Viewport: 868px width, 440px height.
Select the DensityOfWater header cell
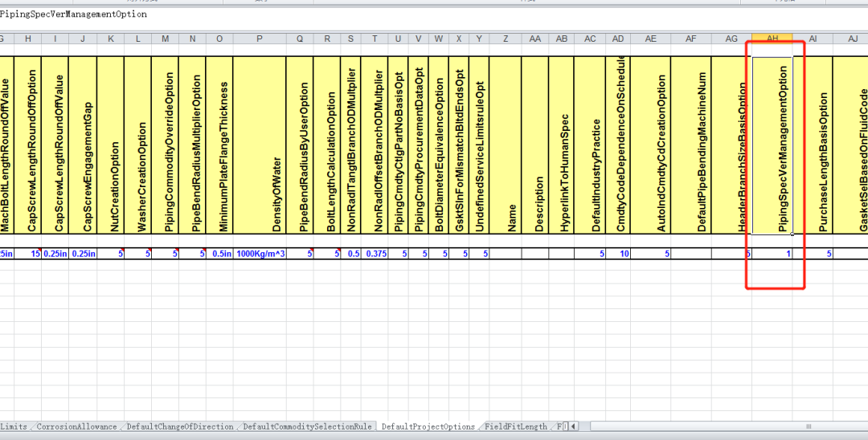point(260,145)
